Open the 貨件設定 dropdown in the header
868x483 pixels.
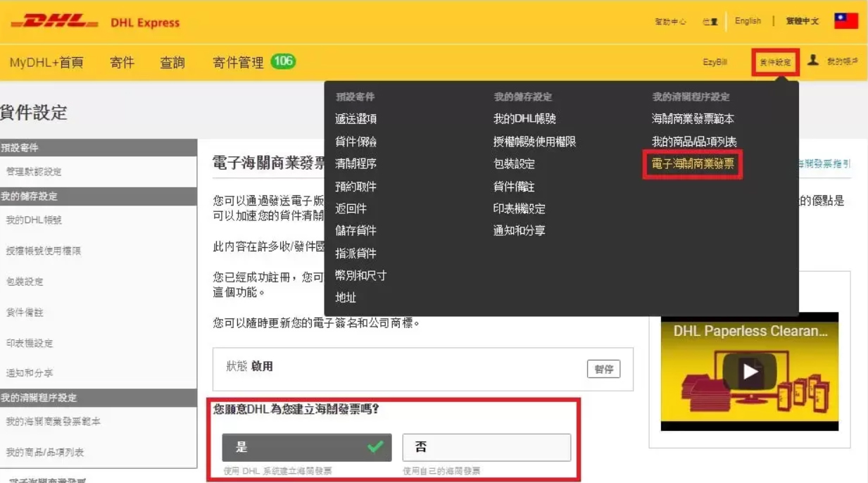pyautogui.click(x=775, y=63)
